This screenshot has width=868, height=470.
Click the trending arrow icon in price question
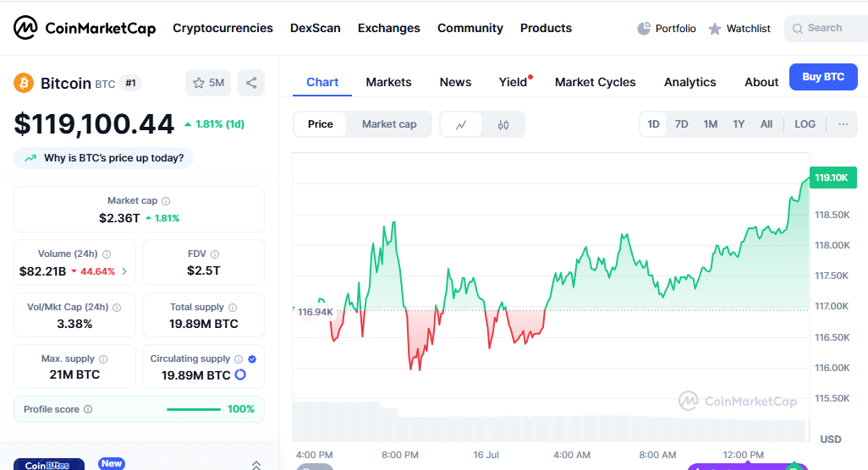(30, 158)
